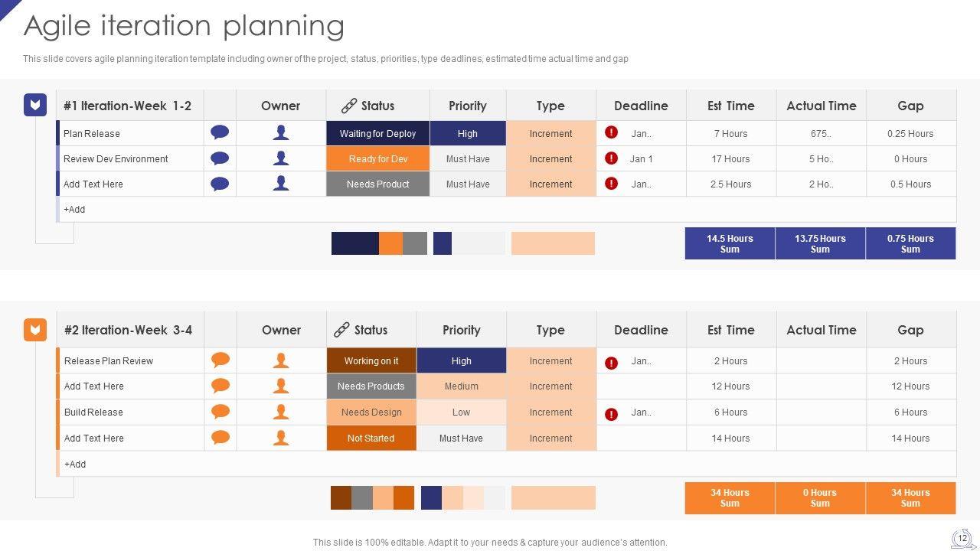Click the Priority column header in iteration 2
Image resolution: width=980 pixels, height=551 pixels.
pyautogui.click(x=461, y=330)
